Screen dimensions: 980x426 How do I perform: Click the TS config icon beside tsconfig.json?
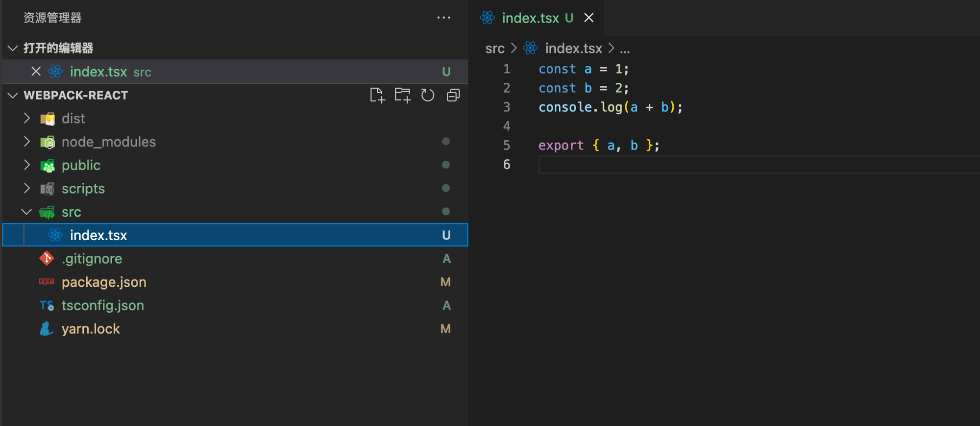click(47, 305)
